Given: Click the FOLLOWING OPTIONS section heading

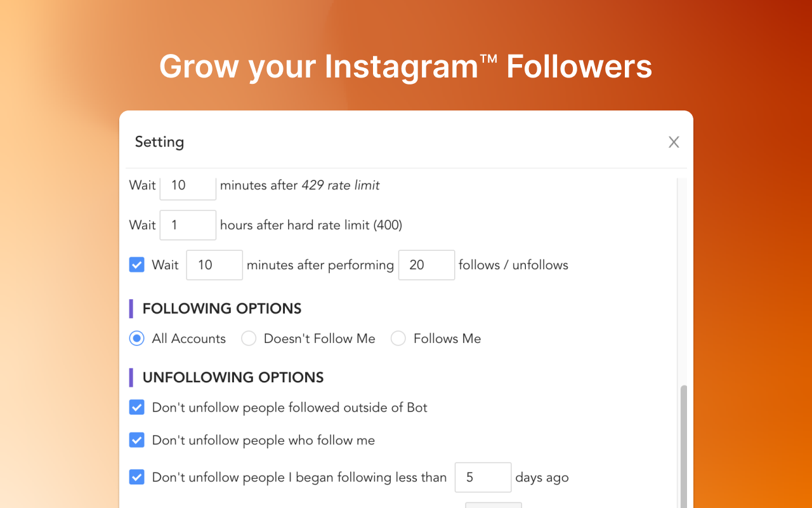Looking at the screenshot, I should click(222, 309).
